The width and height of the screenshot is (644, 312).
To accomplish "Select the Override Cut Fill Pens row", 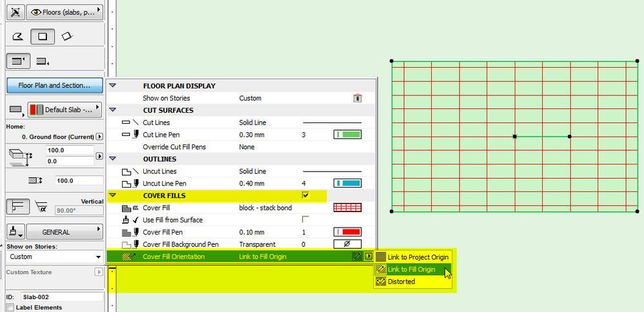I will coord(241,147).
